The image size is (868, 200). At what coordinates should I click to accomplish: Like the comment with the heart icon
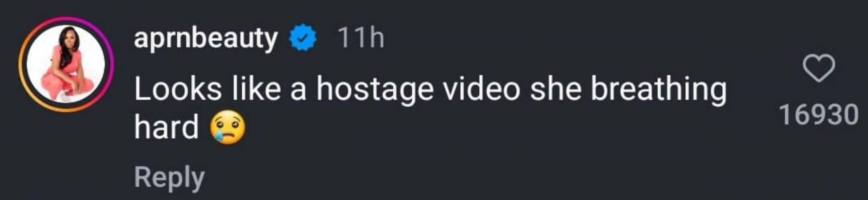pyautogui.click(x=819, y=68)
